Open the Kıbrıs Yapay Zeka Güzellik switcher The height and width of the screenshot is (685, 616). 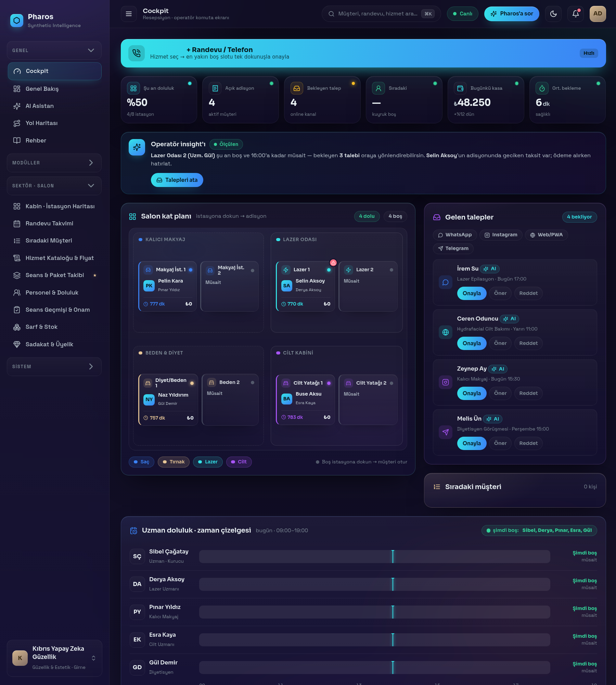(x=54, y=658)
